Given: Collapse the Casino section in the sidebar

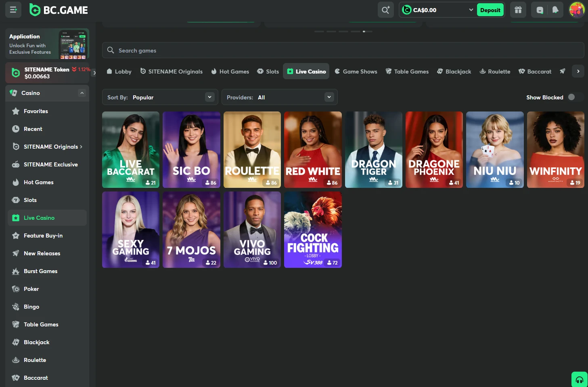Looking at the screenshot, I should [x=82, y=93].
